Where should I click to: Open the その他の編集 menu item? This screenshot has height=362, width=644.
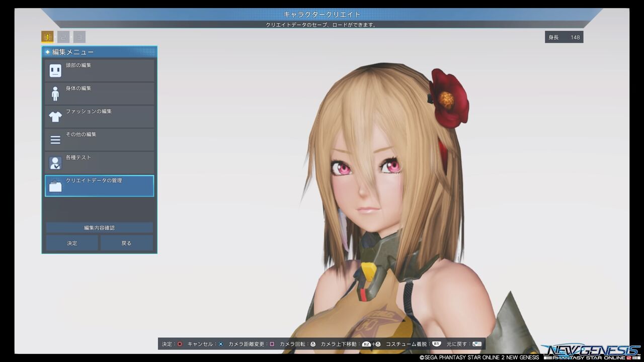point(100,140)
